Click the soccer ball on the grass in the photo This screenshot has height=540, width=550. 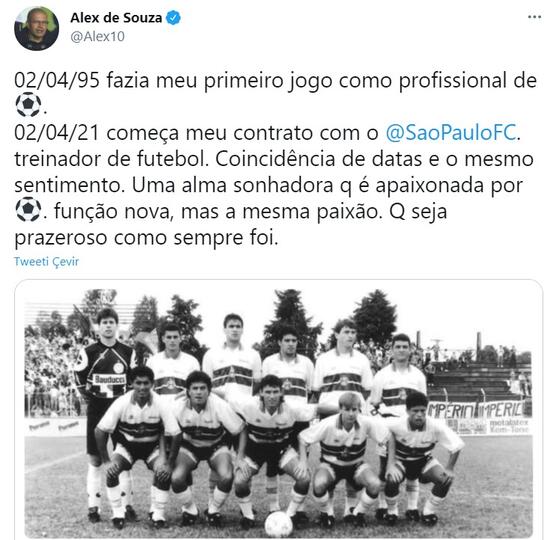(278, 524)
